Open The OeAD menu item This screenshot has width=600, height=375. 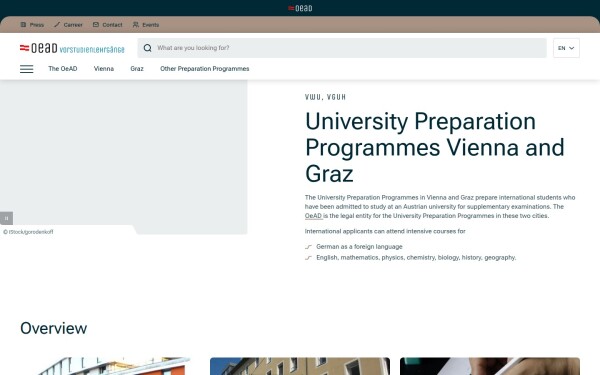click(62, 68)
